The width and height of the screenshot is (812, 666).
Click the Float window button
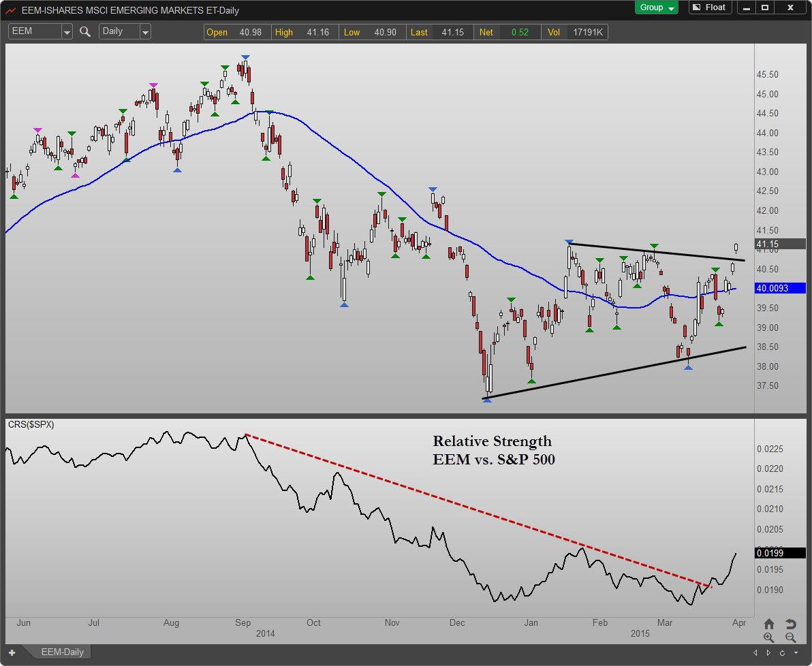pyautogui.click(x=709, y=7)
